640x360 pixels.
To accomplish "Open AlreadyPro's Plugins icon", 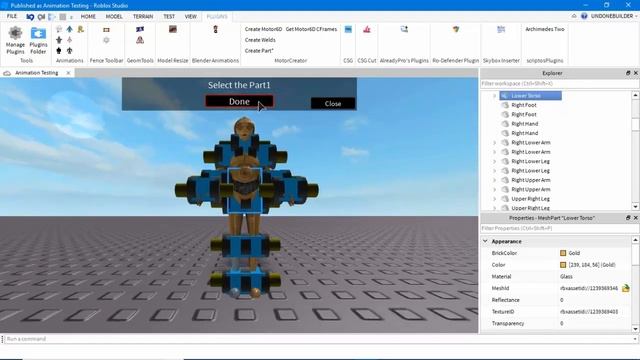I will pos(404,29).
